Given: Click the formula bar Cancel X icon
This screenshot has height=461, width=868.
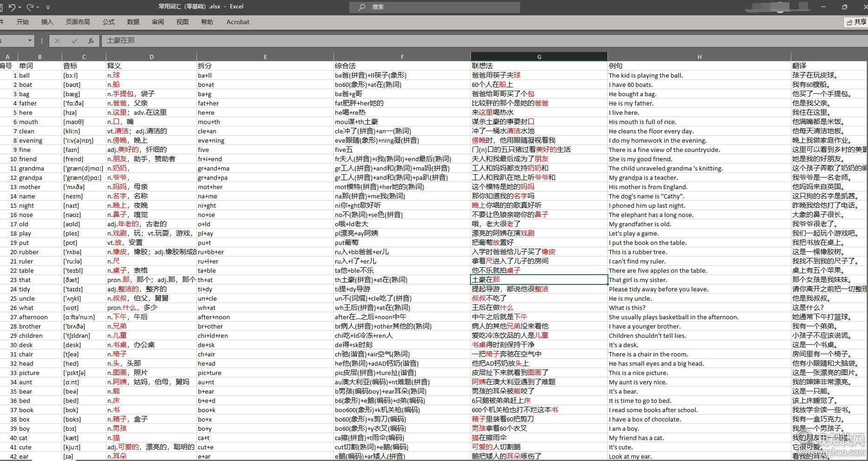Looking at the screenshot, I should (58, 41).
